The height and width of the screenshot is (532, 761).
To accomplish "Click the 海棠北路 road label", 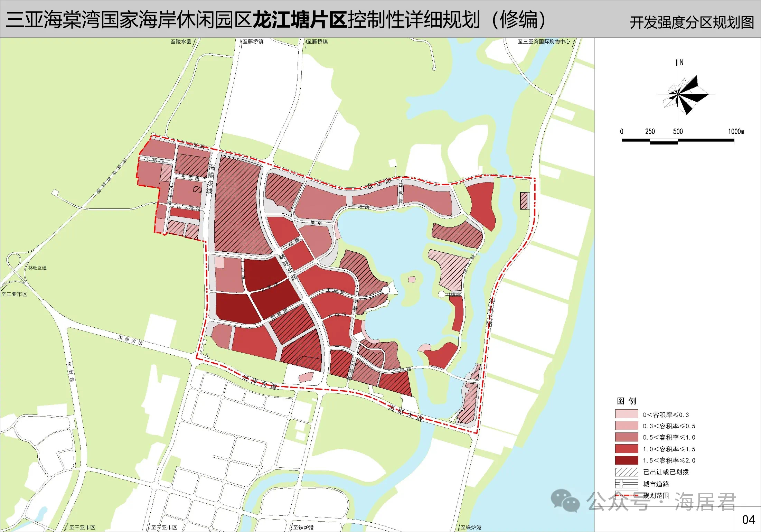I will (490, 312).
